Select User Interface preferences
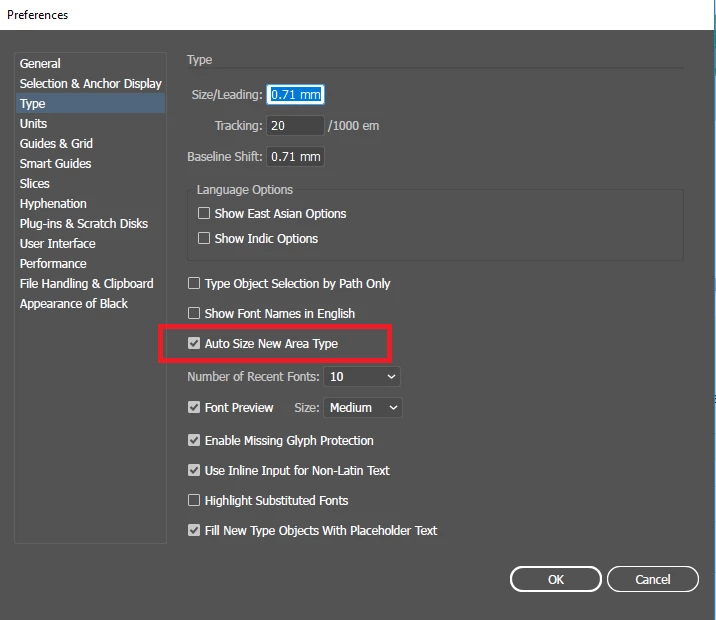 (x=90, y=244)
